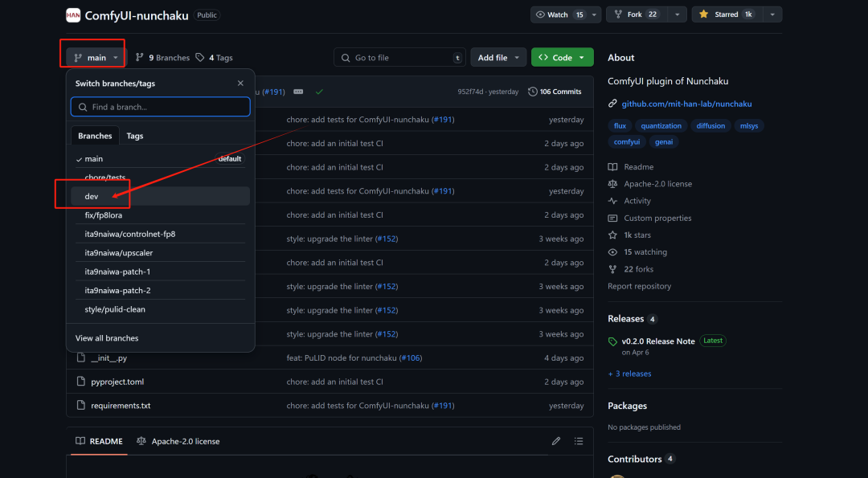Open the pyproject.toml file

117,382
